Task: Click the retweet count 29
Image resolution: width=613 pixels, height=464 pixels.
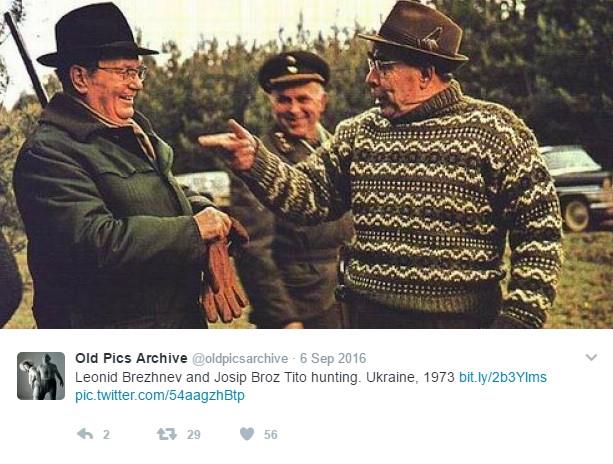Action: pos(194,434)
